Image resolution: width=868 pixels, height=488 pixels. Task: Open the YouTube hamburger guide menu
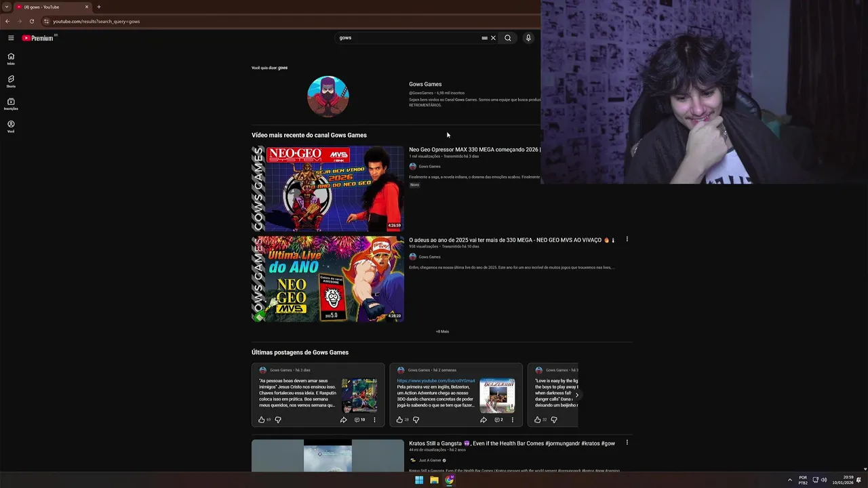(x=11, y=38)
